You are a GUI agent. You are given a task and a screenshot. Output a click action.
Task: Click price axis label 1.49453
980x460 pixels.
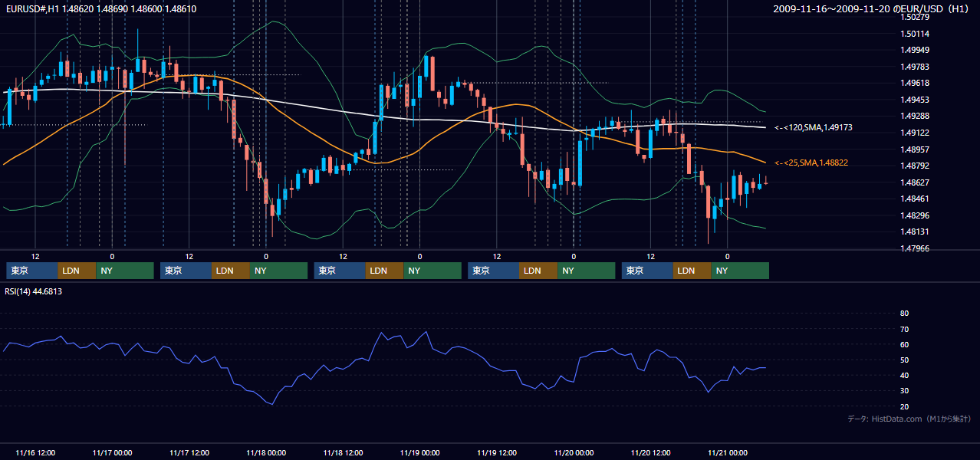[x=915, y=100]
